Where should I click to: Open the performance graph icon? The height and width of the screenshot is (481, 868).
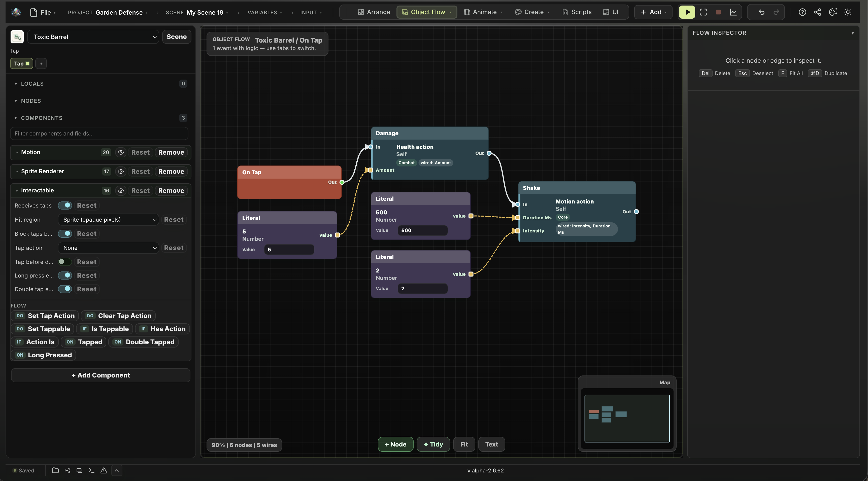tap(733, 12)
